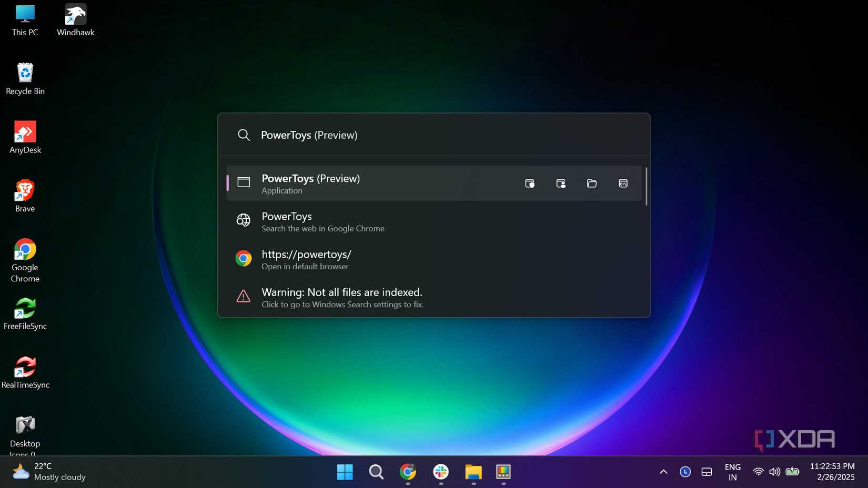Viewport: 868px width, 488px height.
Task: Open path in console icon
Action: 623,183
